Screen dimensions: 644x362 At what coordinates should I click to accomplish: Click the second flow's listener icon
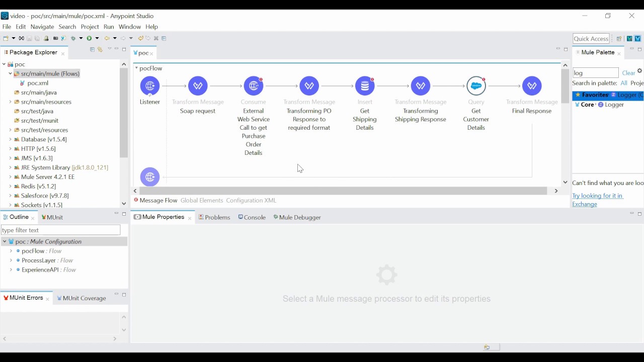[150, 177]
